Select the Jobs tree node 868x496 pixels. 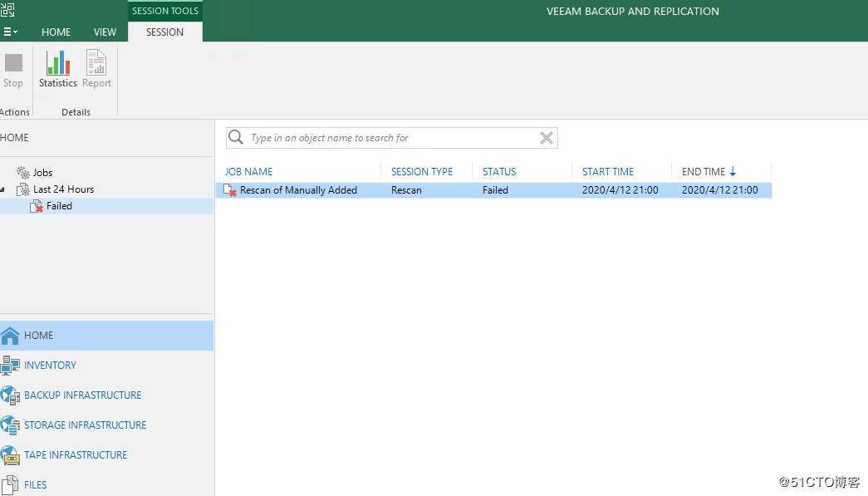click(x=42, y=173)
